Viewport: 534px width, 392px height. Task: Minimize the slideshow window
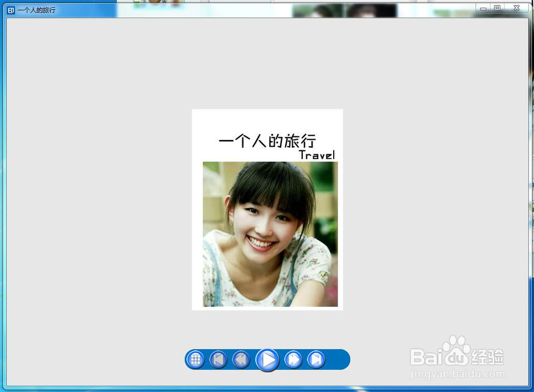point(483,8)
